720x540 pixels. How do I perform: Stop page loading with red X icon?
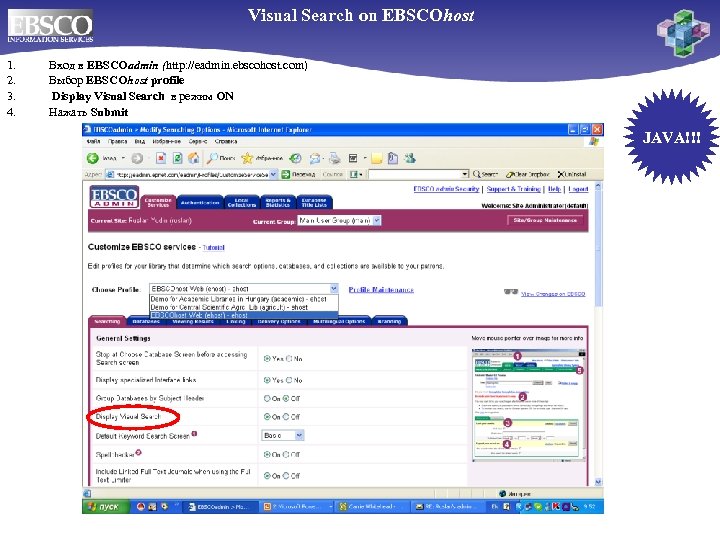click(161, 158)
